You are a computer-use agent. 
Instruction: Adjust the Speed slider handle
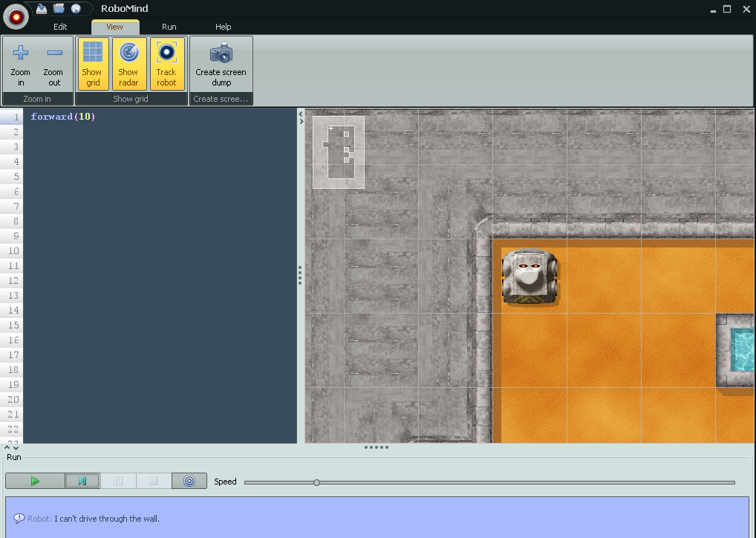pos(317,482)
